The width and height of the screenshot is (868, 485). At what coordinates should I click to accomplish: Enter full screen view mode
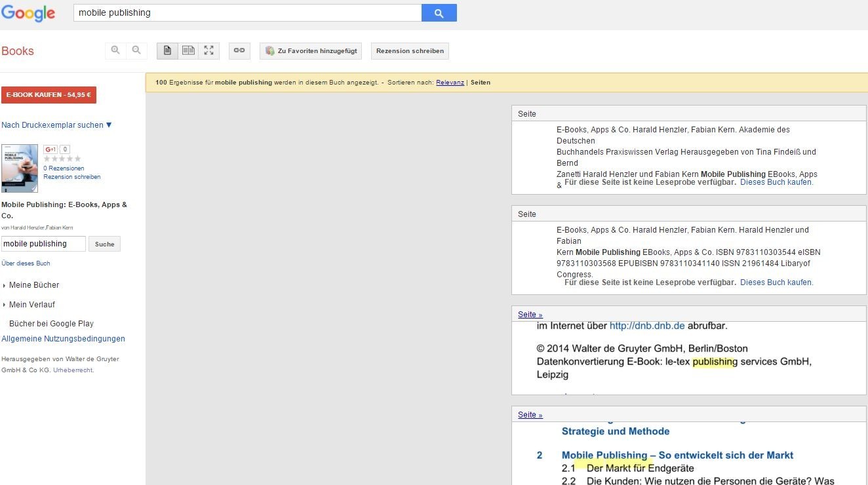pos(208,50)
